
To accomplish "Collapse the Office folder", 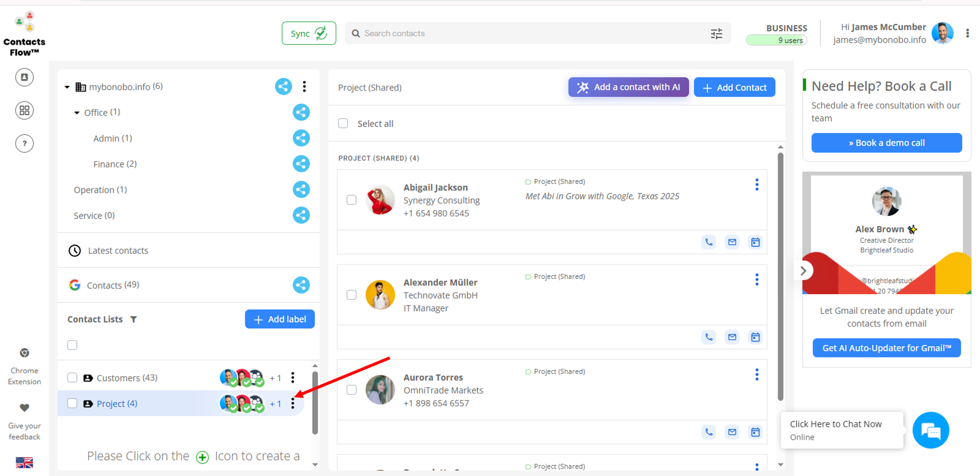I will tap(77, 112).
